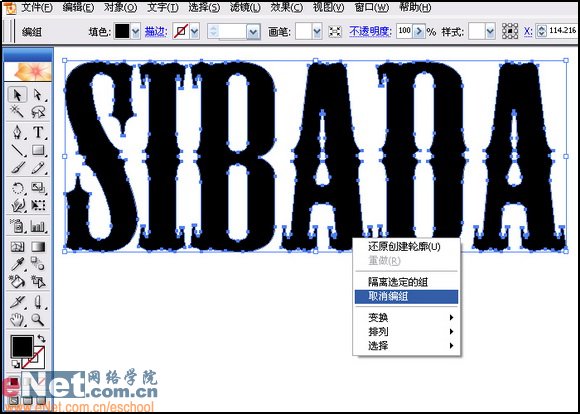Open the 对象(O) menu

[x=121, y=7]
